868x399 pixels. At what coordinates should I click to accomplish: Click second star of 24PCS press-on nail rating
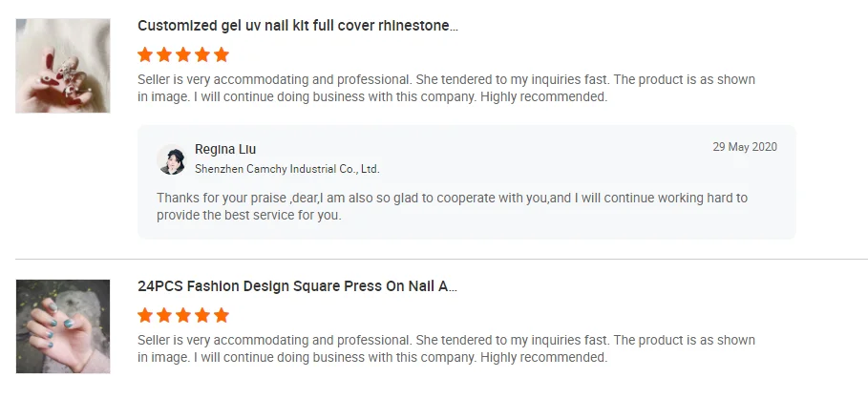[164, 315]
